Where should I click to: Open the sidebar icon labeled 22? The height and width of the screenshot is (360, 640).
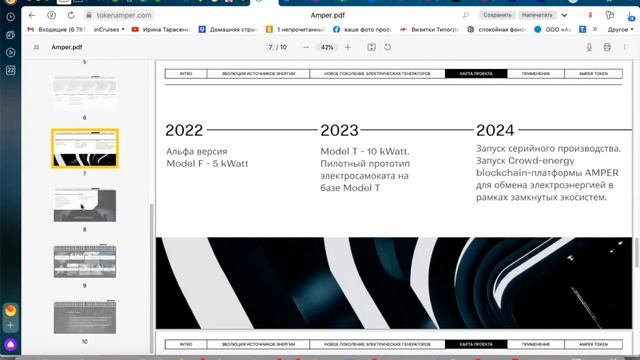11,70
